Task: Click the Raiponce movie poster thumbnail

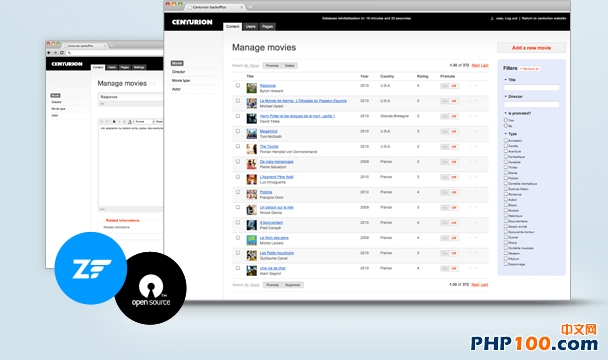Action: point(252,88)
